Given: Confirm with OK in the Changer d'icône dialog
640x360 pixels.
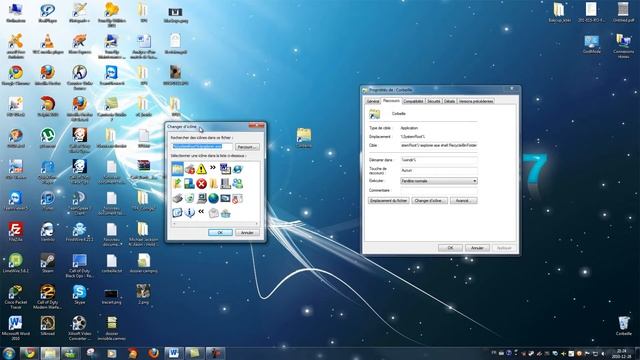Looking at the screenshot, I should pyautogui.click(x=220, y=232).
